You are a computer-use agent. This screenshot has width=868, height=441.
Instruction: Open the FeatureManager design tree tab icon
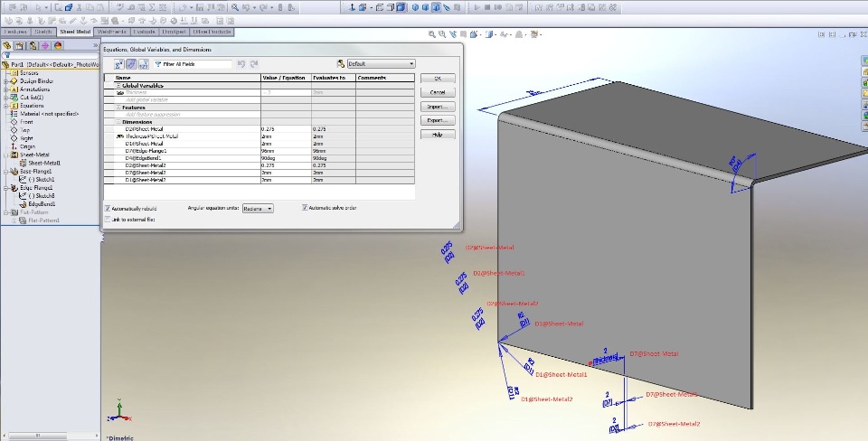click(7, 45)
